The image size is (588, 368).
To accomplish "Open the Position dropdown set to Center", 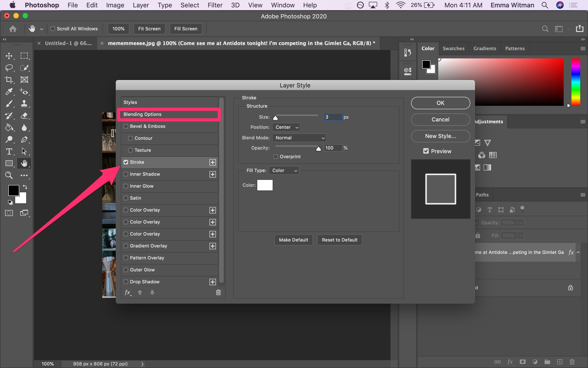I will (286, 127).
